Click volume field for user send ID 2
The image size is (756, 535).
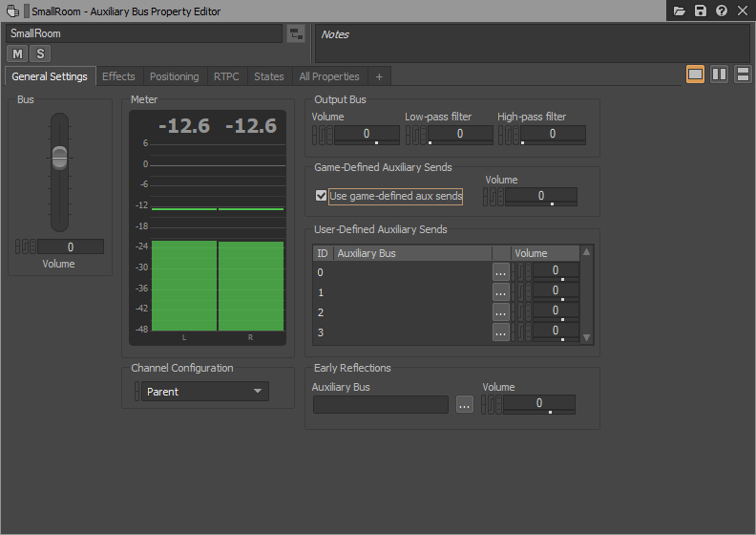[556, 311]
